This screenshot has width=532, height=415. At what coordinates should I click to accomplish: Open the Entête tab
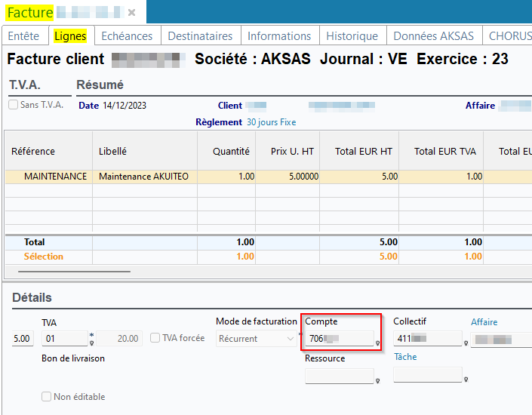click(x=23, y=36)
